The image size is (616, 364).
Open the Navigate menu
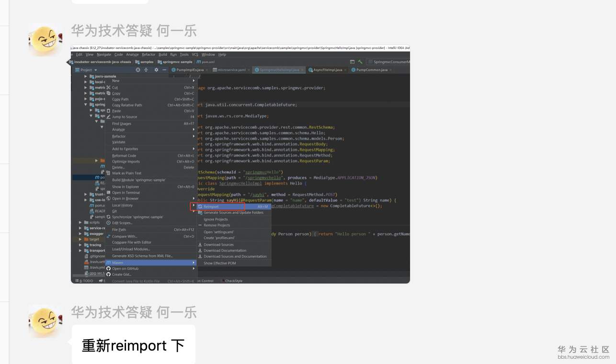tap(103, 55)
